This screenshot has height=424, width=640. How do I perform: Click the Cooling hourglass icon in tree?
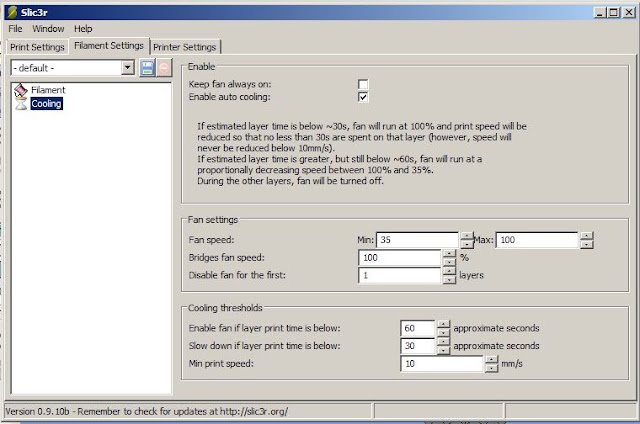(x=21, y=104)
